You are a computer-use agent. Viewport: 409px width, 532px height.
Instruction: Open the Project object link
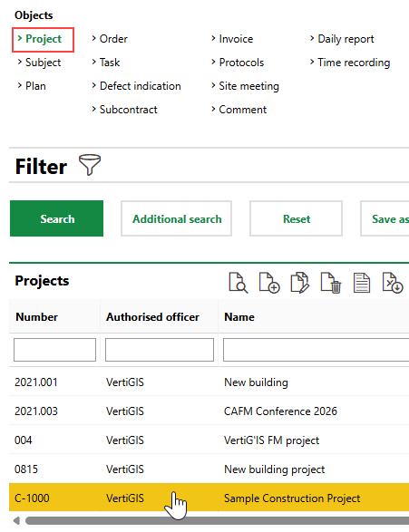[44, 39]
